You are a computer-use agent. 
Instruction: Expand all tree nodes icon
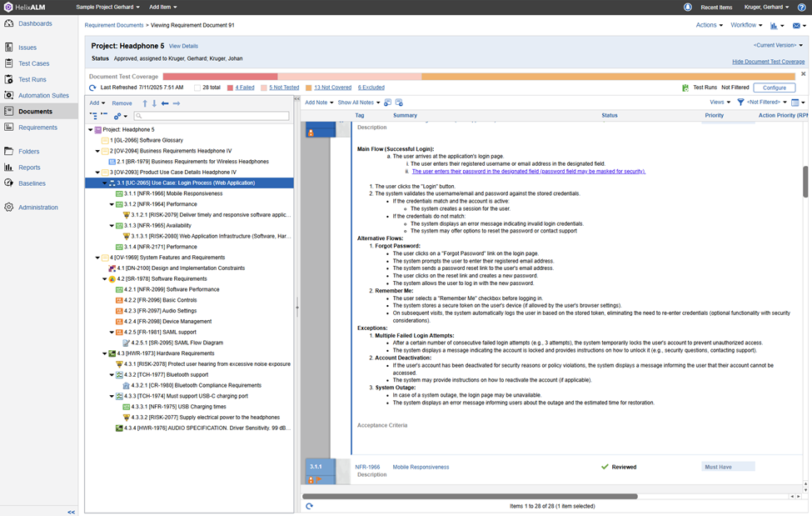point(92,116)
